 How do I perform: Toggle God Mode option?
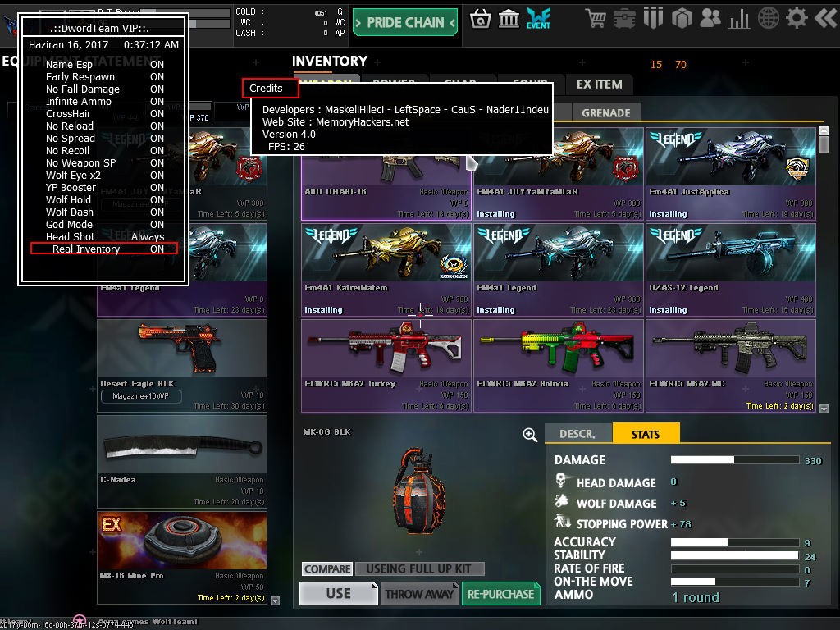point(104,225)
